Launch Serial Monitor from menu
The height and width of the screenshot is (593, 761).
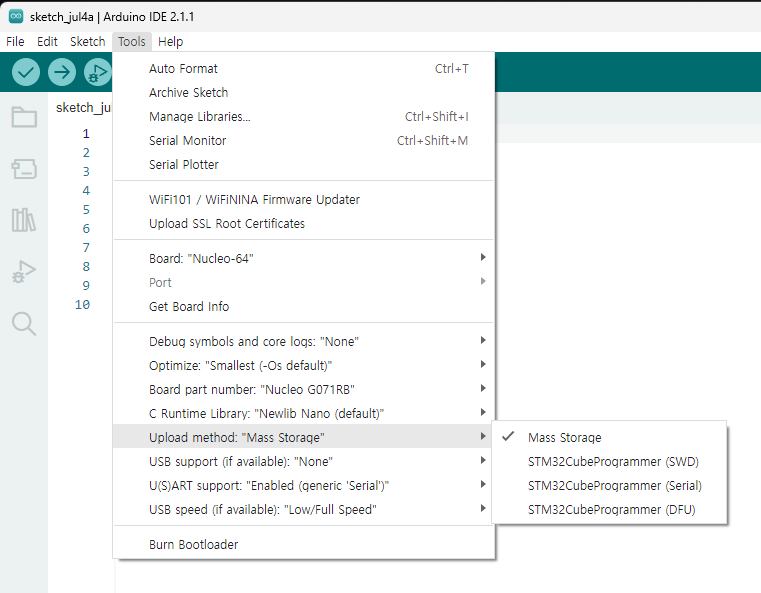click(304, 140)
